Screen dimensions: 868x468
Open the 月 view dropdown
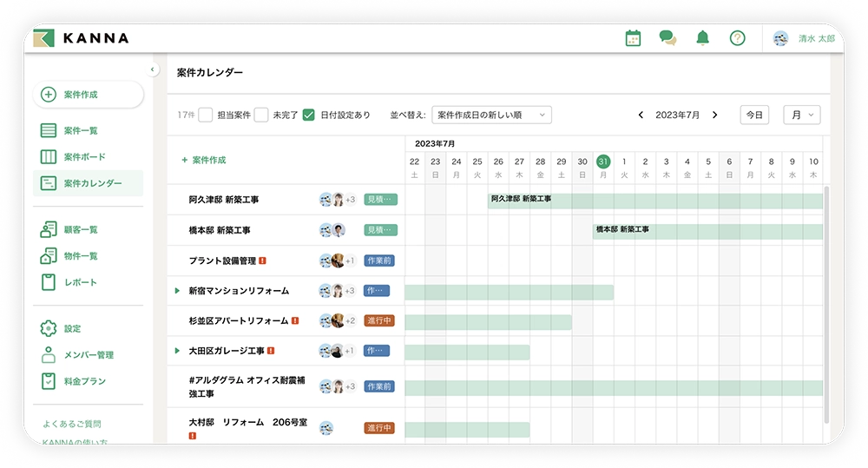click(802, 115)
